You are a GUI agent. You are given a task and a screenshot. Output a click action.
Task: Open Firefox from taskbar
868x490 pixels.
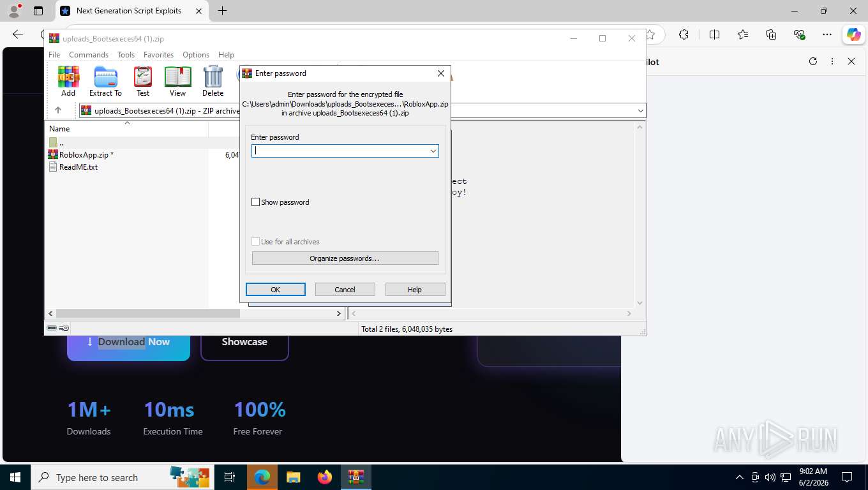coord(325,477)
